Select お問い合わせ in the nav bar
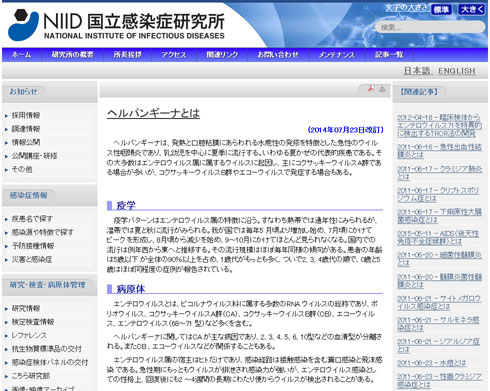This screenshot has height=391, width=490. 278,55
